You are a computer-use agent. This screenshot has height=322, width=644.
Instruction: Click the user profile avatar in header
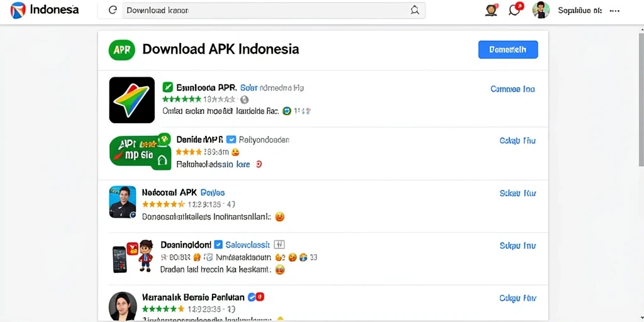click(x=541, y=10)
